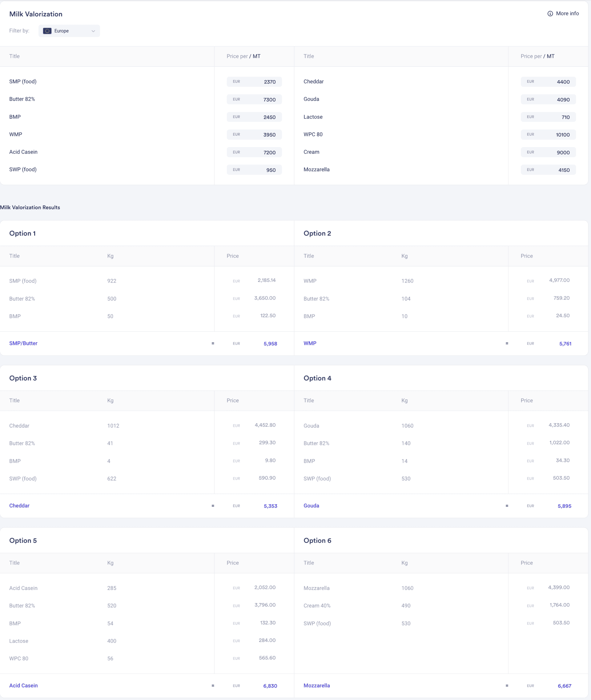
Task: Click Gouda price 4,335.40 in Option 4
Action: click(x=559, y=425)
